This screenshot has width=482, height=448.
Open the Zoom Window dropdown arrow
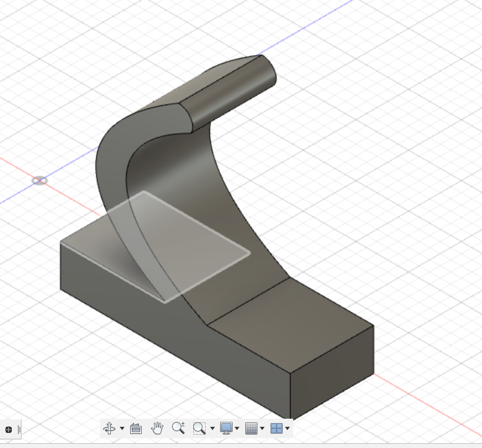pyautogui.click(x=212, y=428)
